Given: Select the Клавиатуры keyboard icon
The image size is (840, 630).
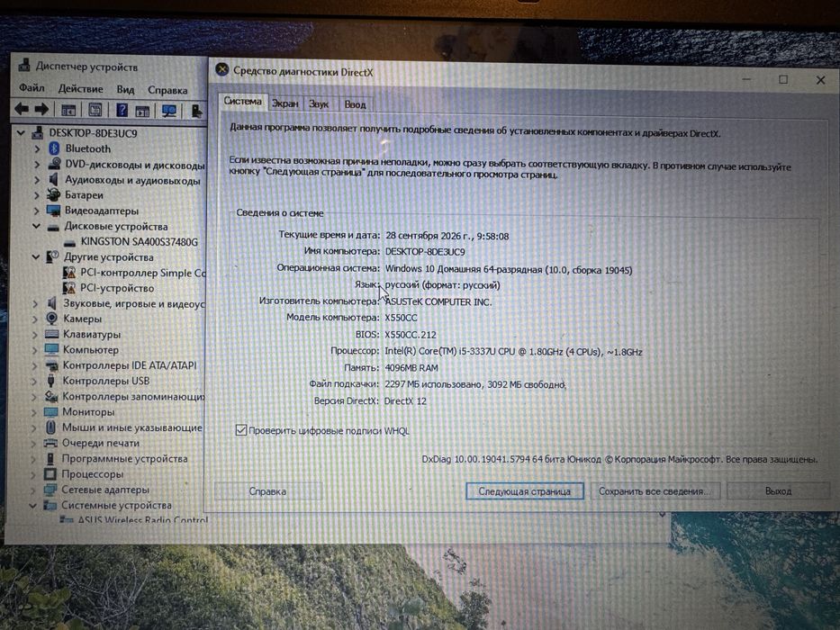Looking at the screenshot, I should 51,334.
